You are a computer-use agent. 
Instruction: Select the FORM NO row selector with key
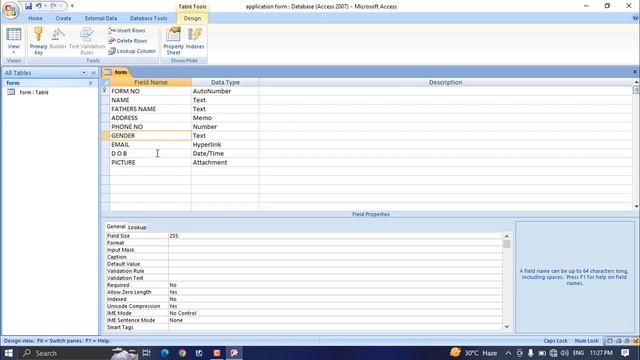coord(105,91)
